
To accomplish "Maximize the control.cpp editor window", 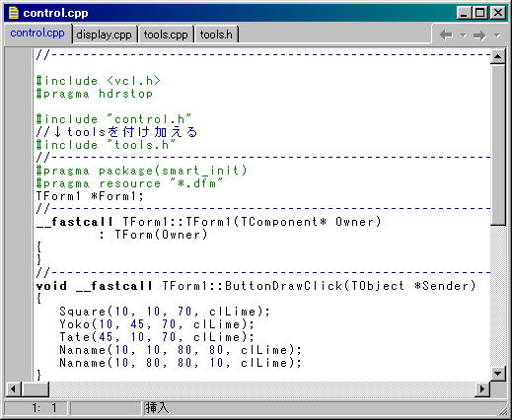I will point(480,13).
